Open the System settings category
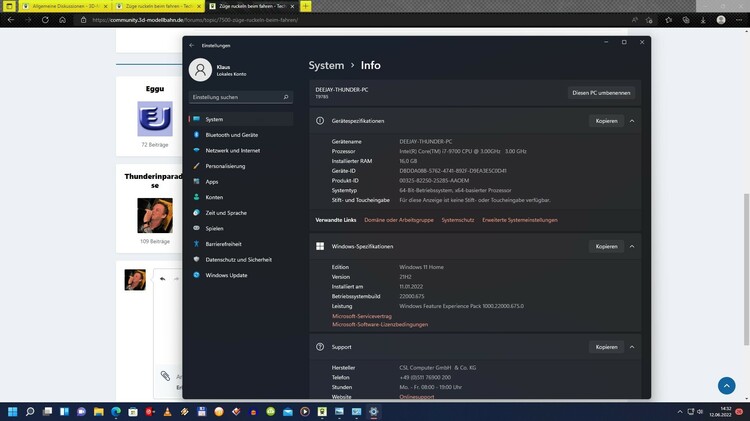The height and width of the screenshot is (421, 750). pyautogui.click(x=241, y=119)
